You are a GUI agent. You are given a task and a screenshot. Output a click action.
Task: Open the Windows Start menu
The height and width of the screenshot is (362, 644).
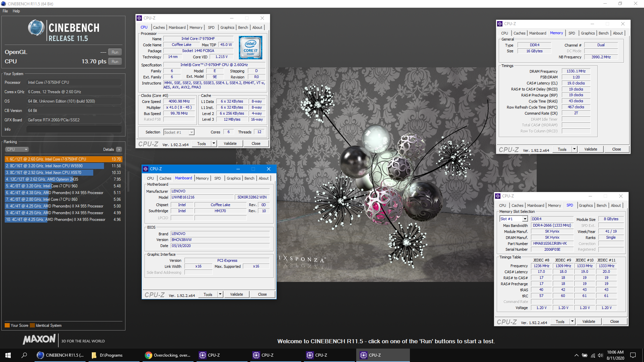pos(8,355)
